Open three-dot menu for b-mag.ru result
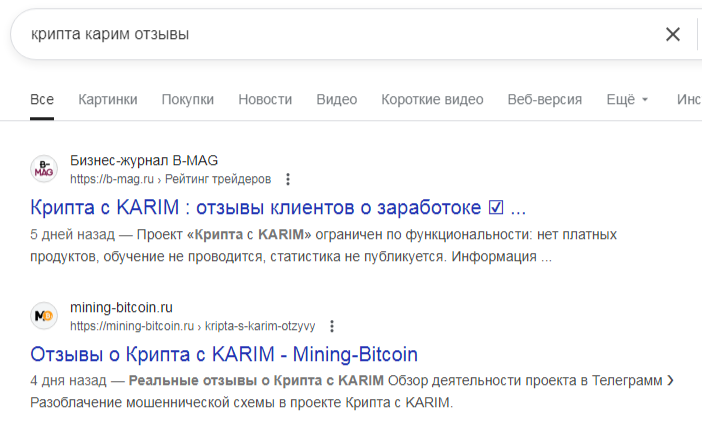Viewport: 702px width, 421px height. tap(288, 179)
